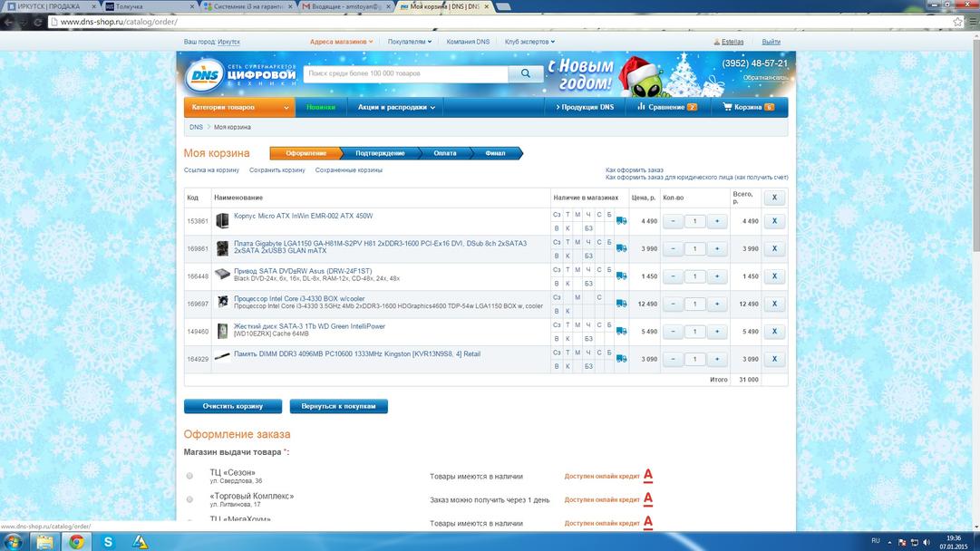Click Сохранить корзину link

(x=277, y=170)
